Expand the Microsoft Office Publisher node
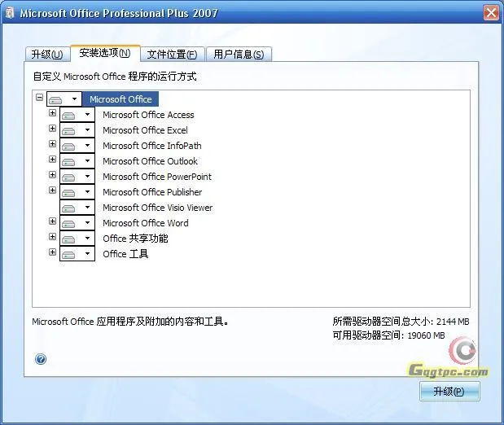504x425 pixels. [52, 190]
